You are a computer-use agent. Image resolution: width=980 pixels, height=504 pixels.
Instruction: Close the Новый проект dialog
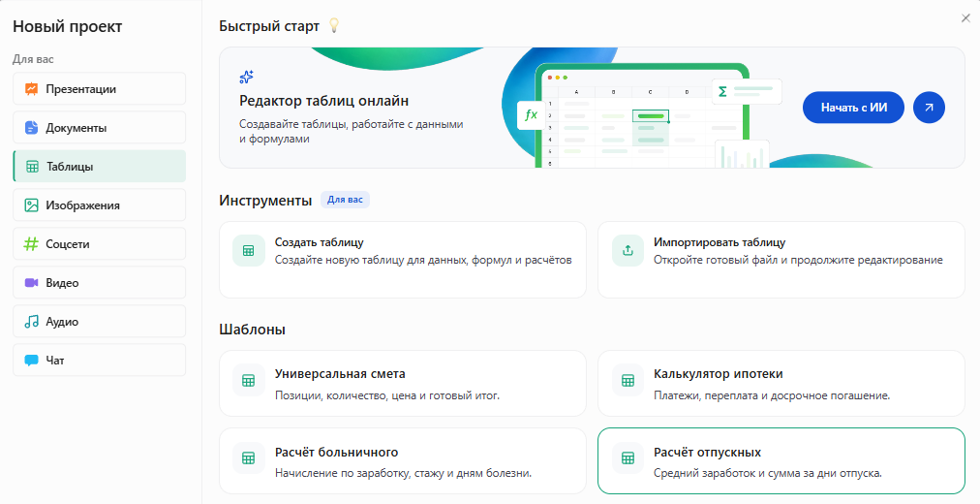point(965,18)
